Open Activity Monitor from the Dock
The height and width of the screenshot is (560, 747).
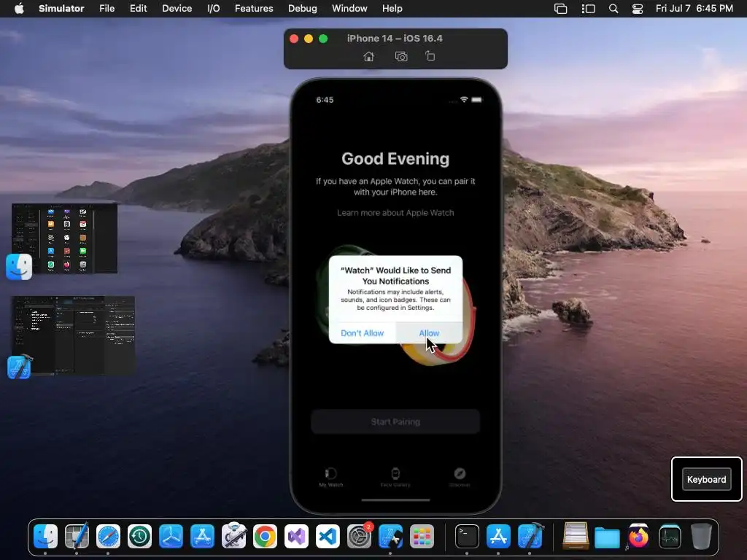tap(670, 537)
